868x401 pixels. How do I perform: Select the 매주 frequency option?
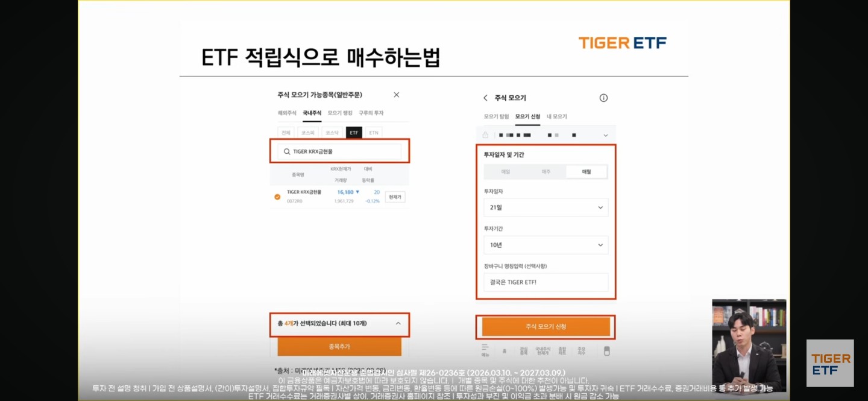click(546, 172)
